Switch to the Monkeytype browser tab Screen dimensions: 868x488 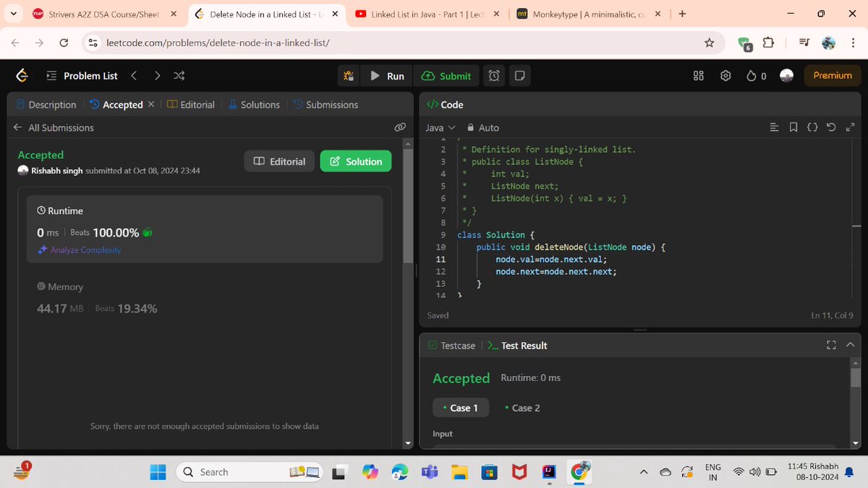tap(589, 14)
